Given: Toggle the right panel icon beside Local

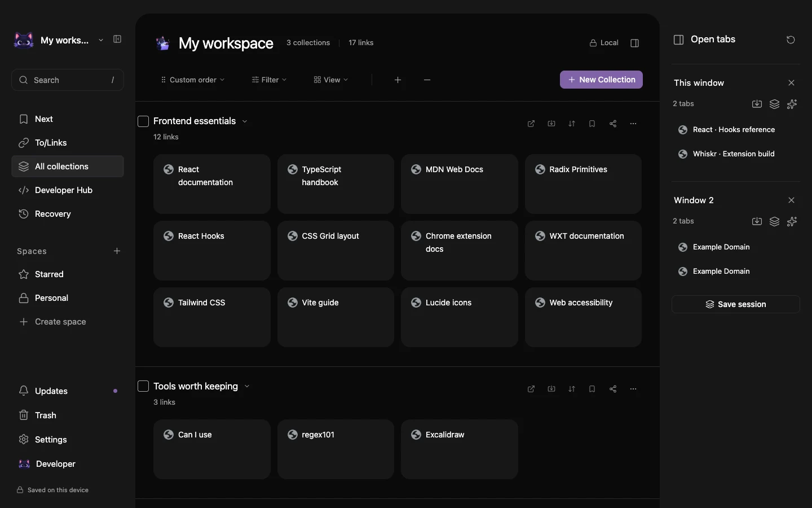Looking at the screenshot, I should (634, 43).
